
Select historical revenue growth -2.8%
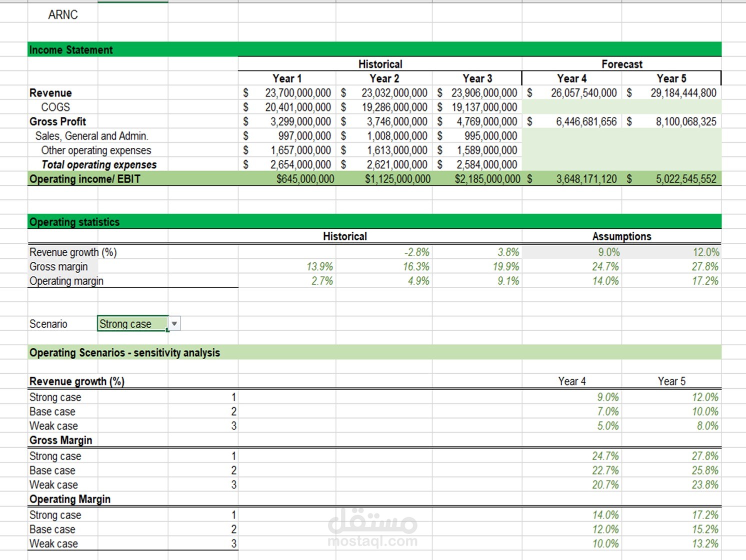coord(417,252)
